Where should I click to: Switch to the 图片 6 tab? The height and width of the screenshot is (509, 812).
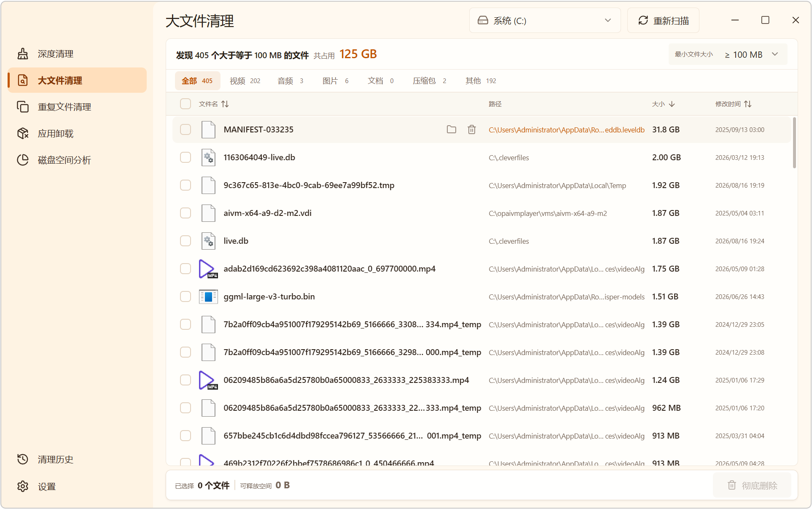(336, 81)
